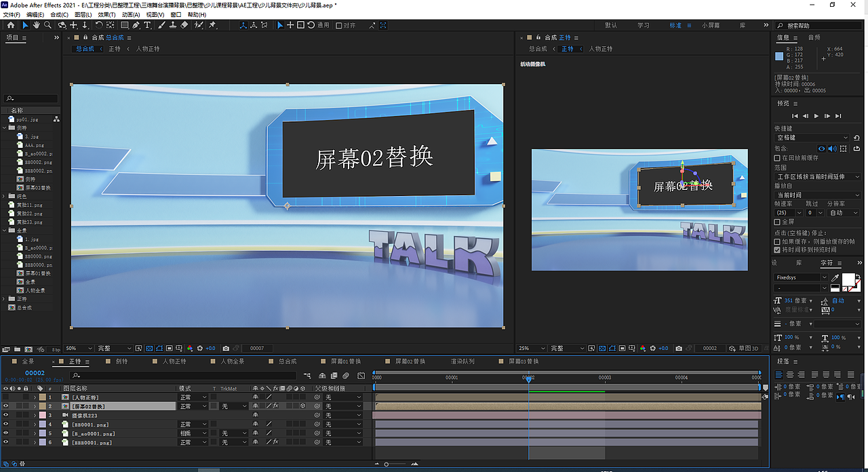
Task: Click reset exposure icon in main viewer
Action: (199, 348)
